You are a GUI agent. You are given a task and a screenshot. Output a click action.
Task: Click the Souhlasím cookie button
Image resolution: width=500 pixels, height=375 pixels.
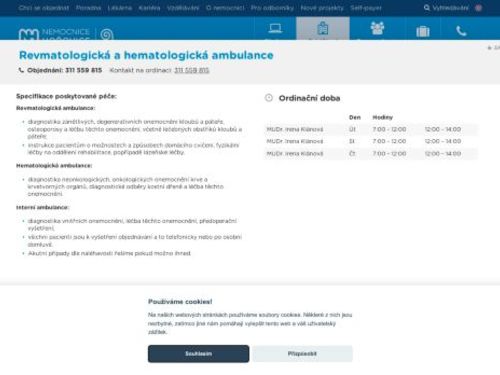click(x=198, y=354)
